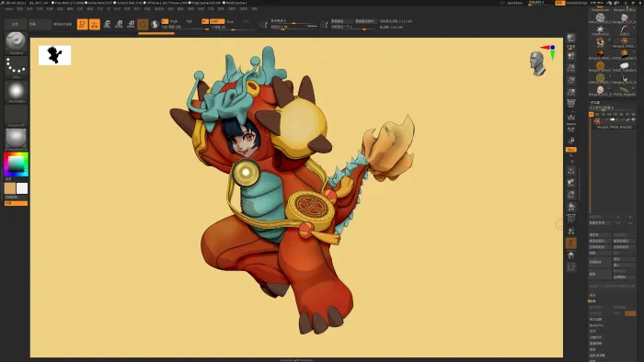This screenshot has width=644, height=362.
Task: Expand the Bevel Pro section
Action: (596, 325)
